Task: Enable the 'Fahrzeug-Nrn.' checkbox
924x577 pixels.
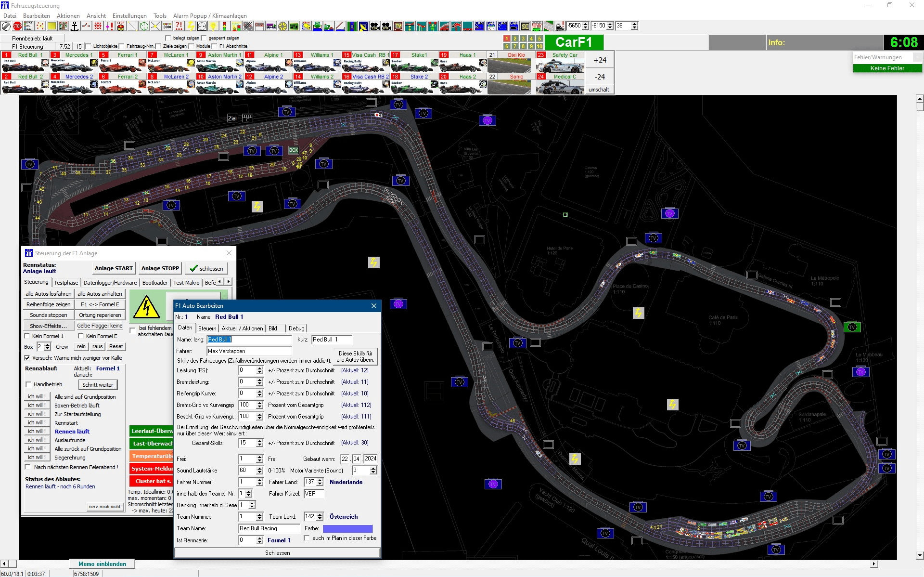Action: coord(121,46)
